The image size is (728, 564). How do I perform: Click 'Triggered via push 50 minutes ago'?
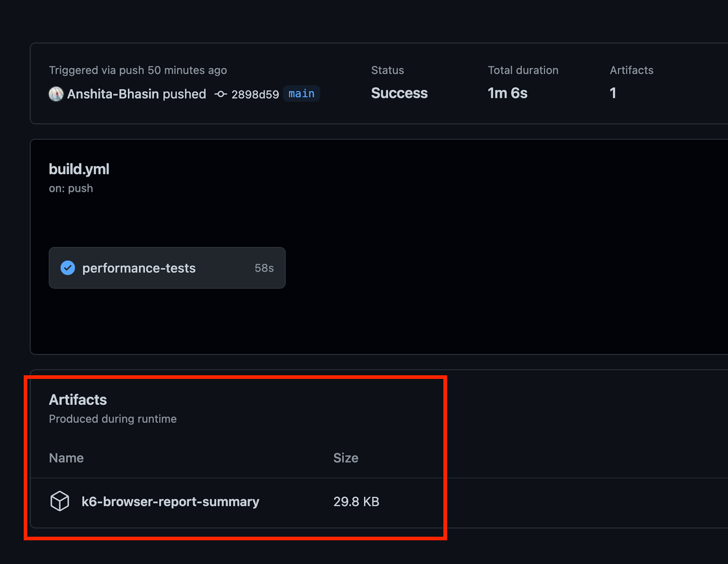138,70
